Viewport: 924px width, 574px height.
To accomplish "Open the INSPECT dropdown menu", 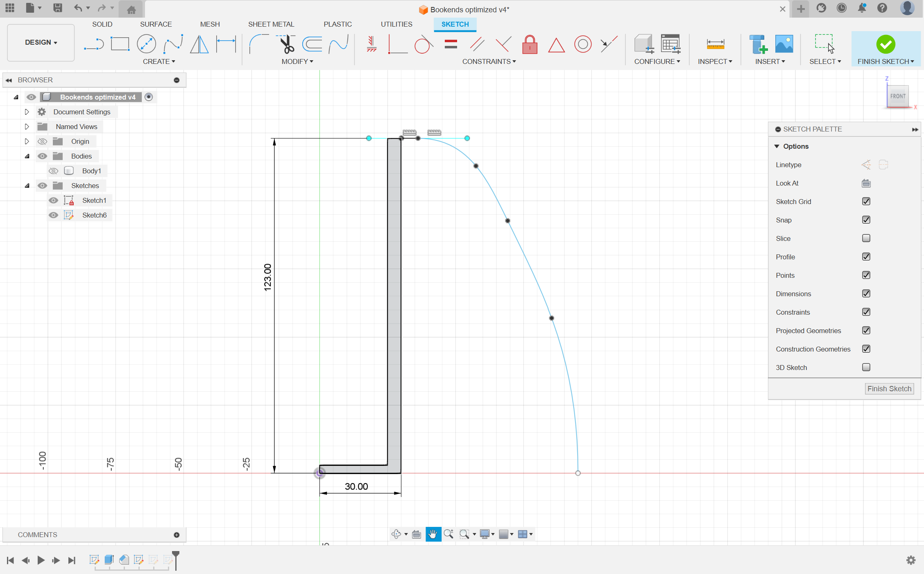I will point(715,61).
